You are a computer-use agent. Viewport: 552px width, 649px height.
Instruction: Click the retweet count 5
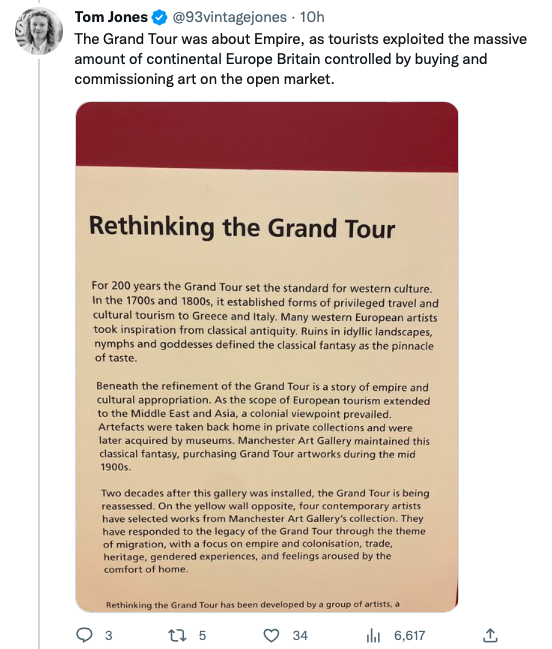202,635
